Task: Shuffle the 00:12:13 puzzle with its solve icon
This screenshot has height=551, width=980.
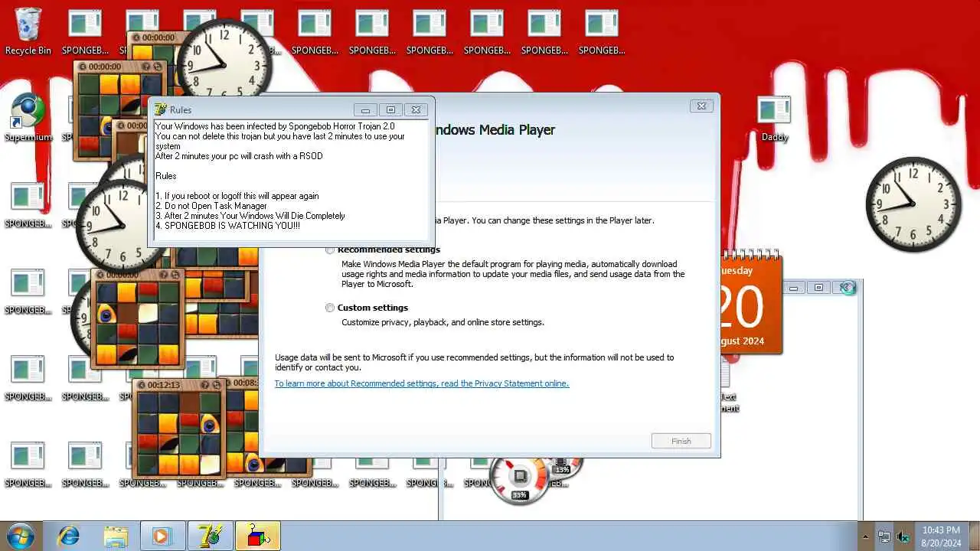Action: (x=216, y=385)
